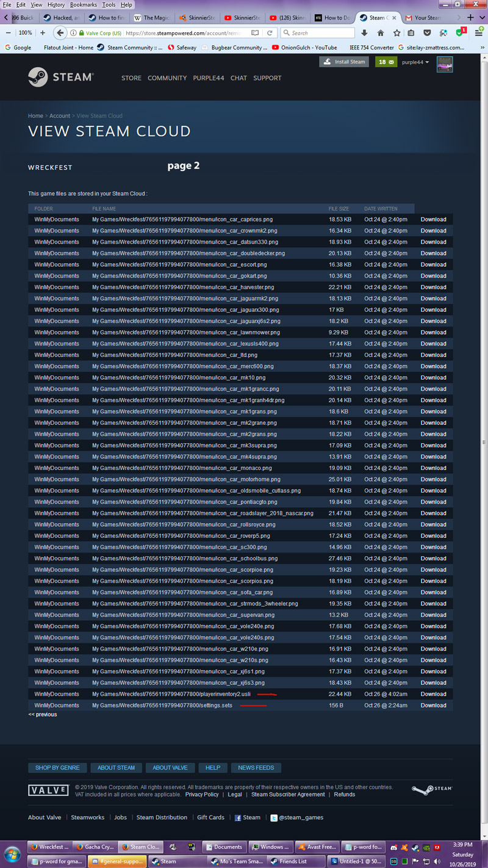
Task: Click the SHOP BY GENRE footer button
Action: click(x=57, y=768)
